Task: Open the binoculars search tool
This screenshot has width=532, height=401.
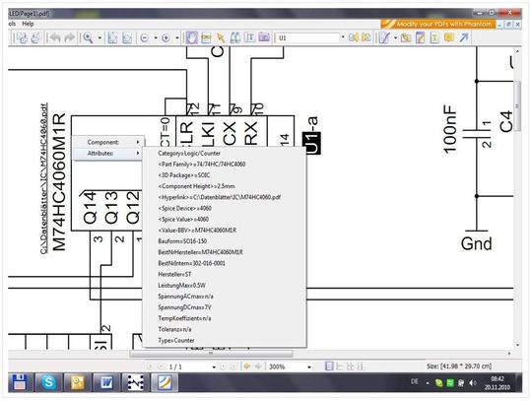Action: 235,37
